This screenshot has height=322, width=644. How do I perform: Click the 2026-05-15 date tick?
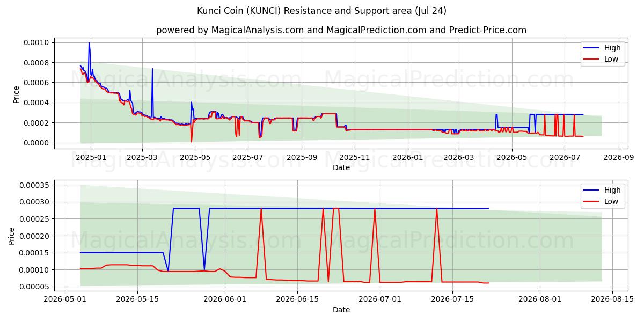(137, 299)
